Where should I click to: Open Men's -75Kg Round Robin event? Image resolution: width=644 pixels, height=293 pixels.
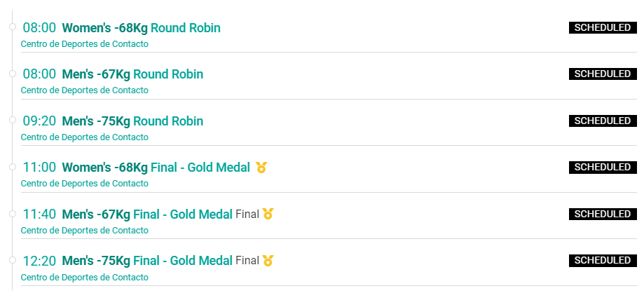(132, 121)
